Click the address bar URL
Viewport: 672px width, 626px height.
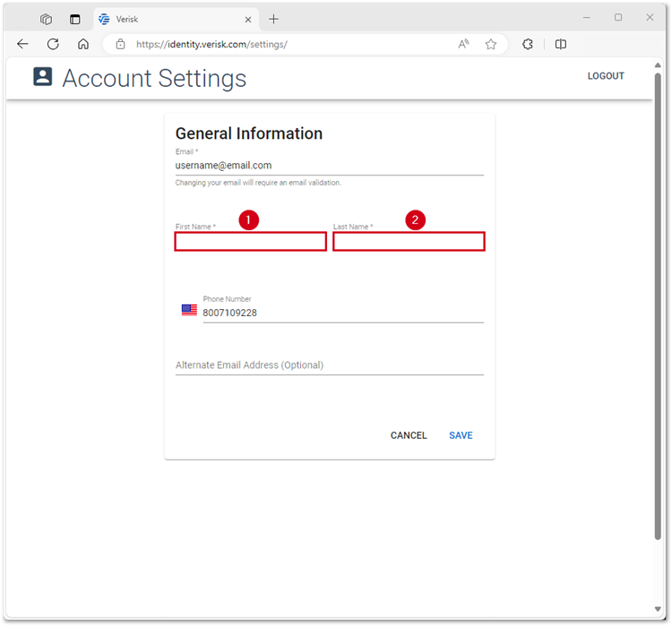[212, 44]
